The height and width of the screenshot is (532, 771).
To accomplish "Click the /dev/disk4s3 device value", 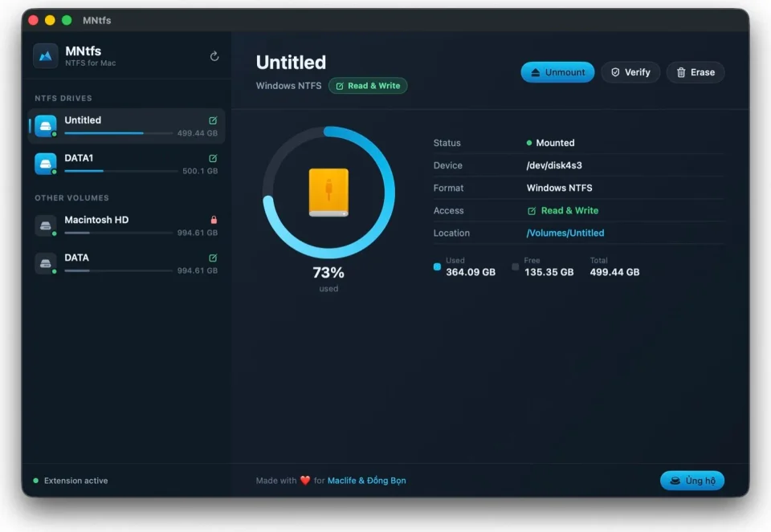I will [x=554, y=165].
